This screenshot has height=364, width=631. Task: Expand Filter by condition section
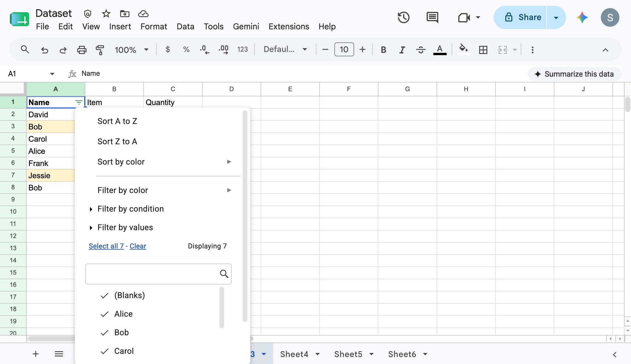click(x=131, y=209)
